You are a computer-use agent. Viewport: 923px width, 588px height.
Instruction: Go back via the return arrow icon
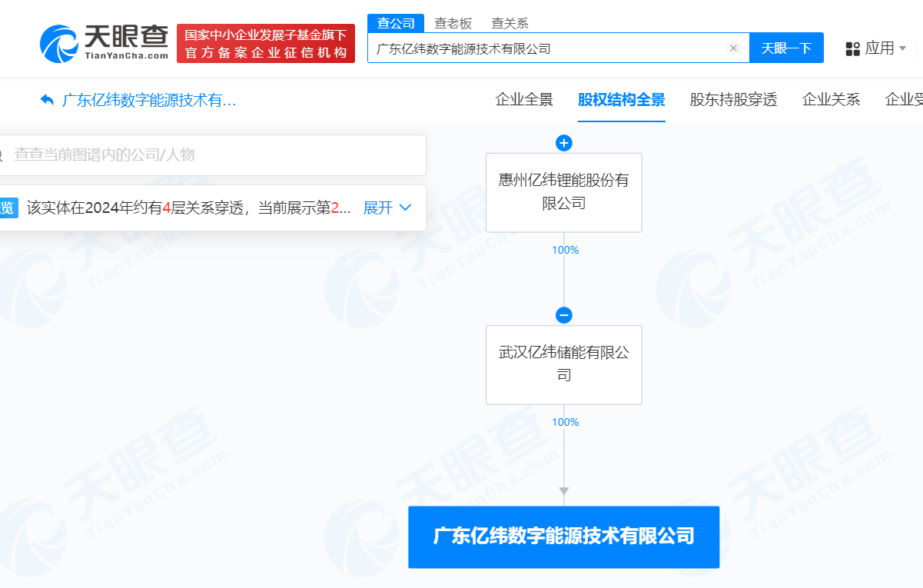pyautogui.click(x=47, y=100)
